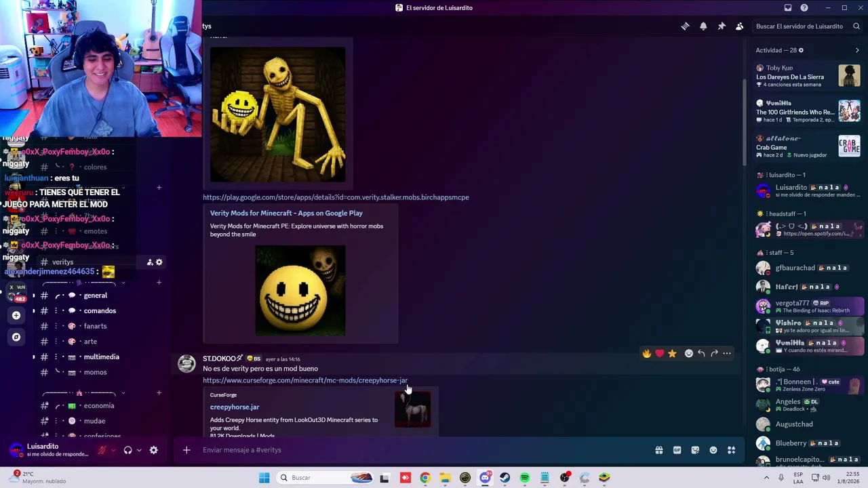868x488 pixels.
Task: React with the red heart emoji
Action: [x=659, y=353]
